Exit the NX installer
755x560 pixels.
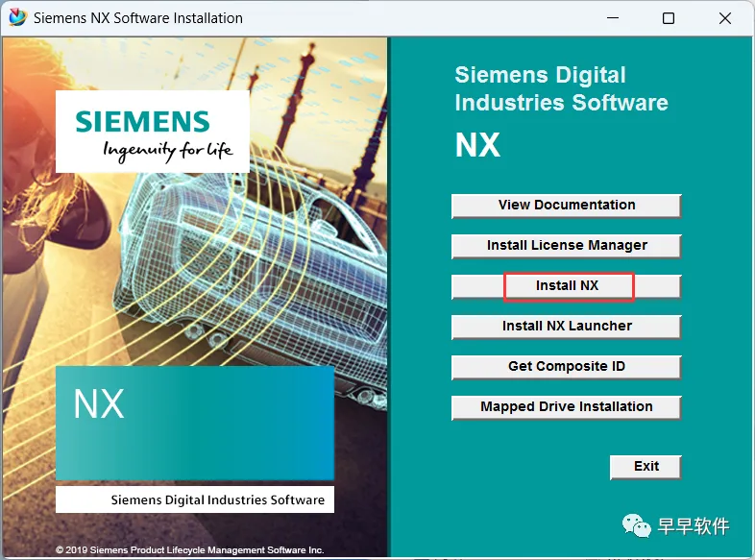point(645,467)
